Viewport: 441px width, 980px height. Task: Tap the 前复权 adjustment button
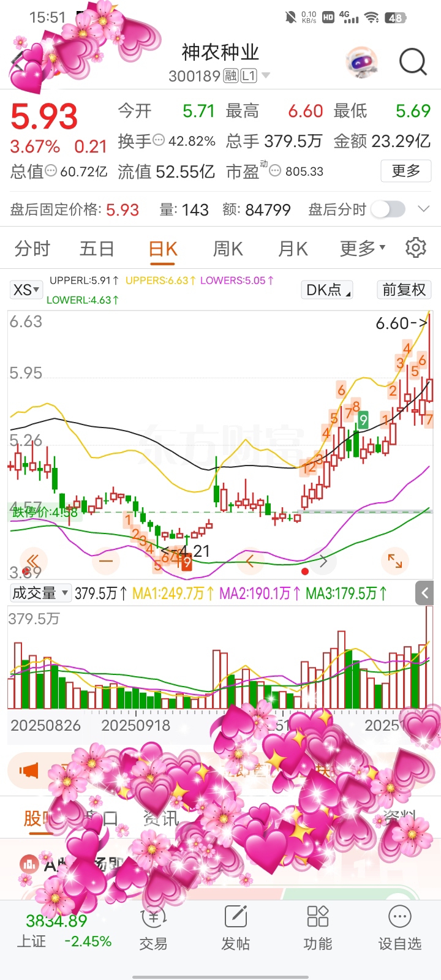(404, 290)
